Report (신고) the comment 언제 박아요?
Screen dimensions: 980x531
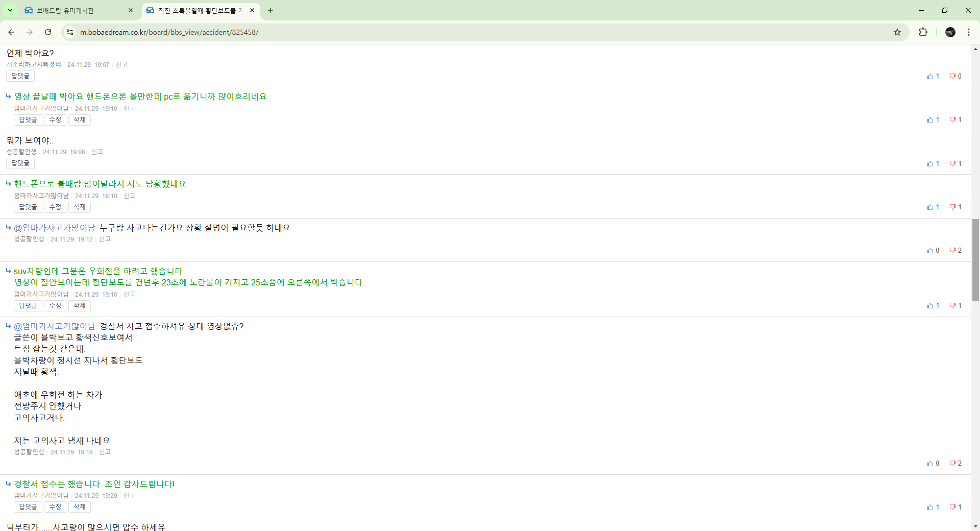tap(121, 64)
